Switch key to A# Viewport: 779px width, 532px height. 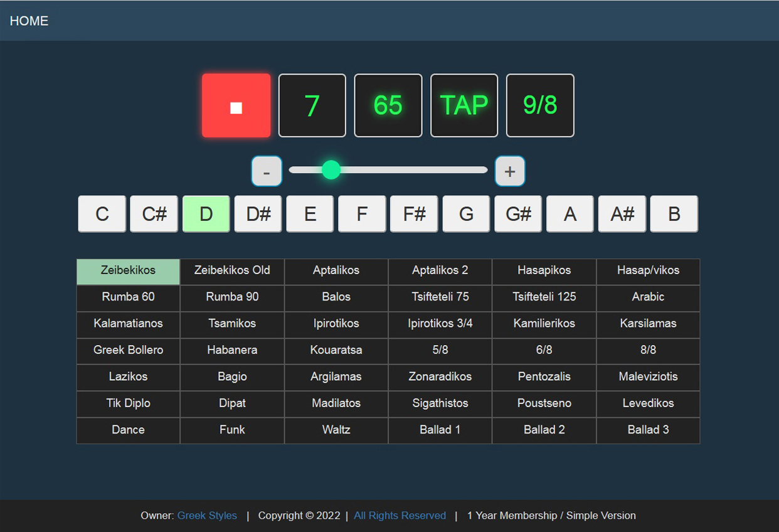point(622,214)
